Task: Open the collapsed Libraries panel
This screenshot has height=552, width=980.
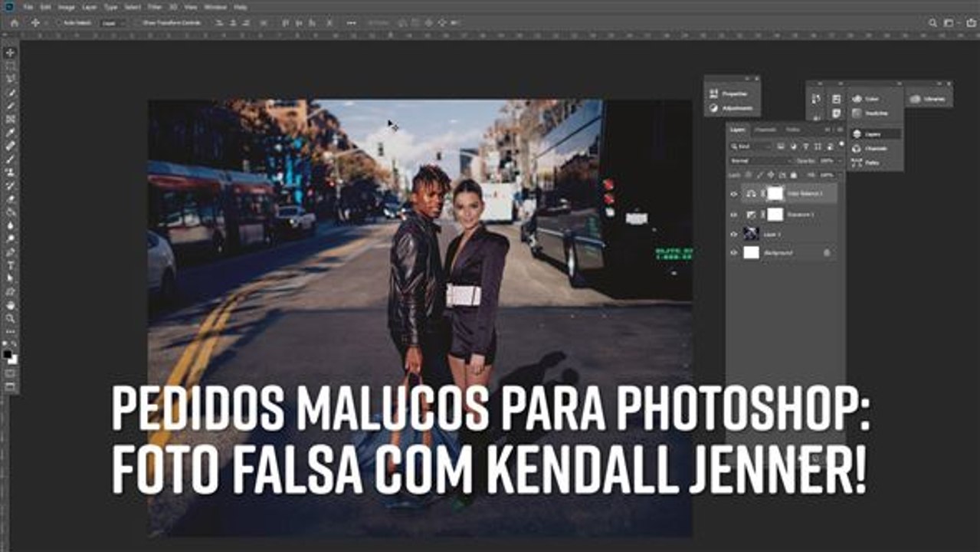Action: (x=928, y=99)
